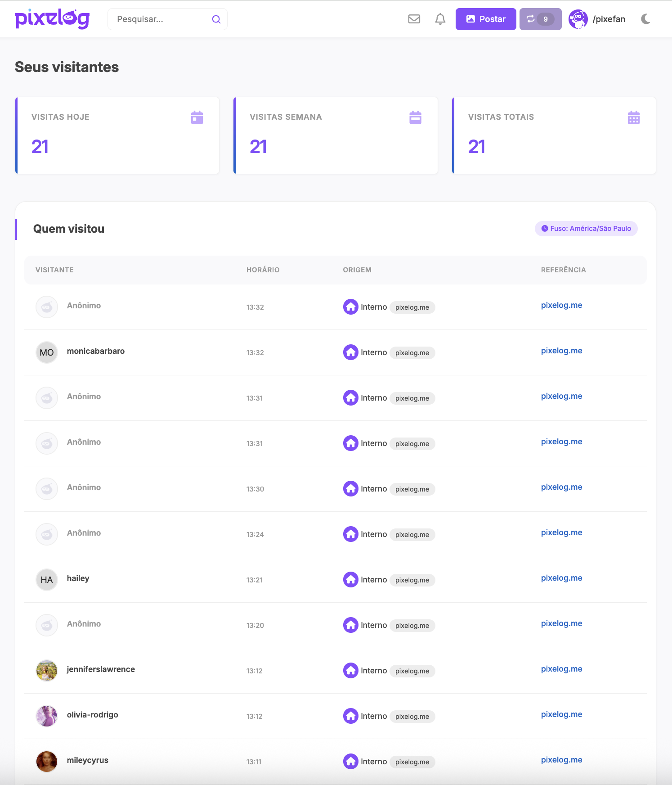The height and width of the screenshot is (785, 672).
Task: Open monicabarbaro's visitor profile
Action: (96, 351)
